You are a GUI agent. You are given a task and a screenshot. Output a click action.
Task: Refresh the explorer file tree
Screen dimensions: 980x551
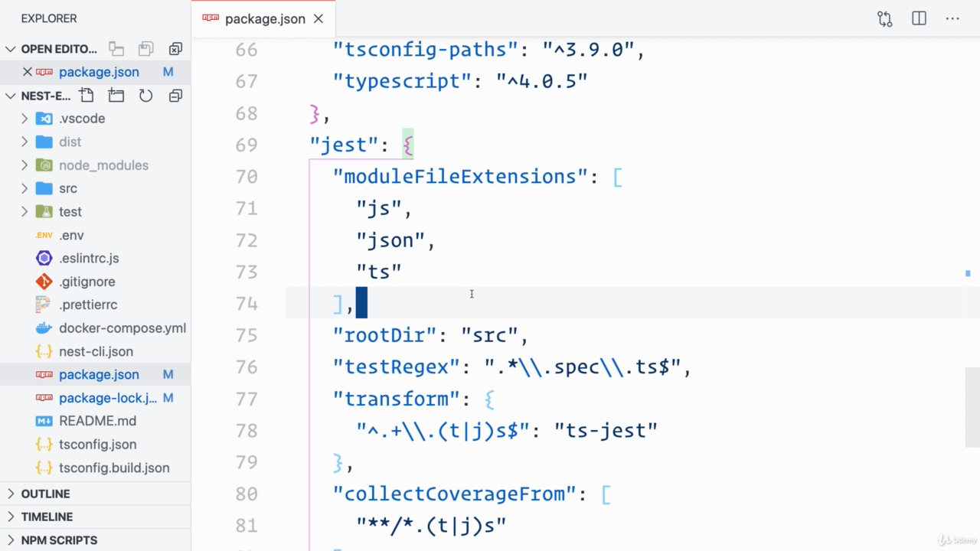point(145,96)
